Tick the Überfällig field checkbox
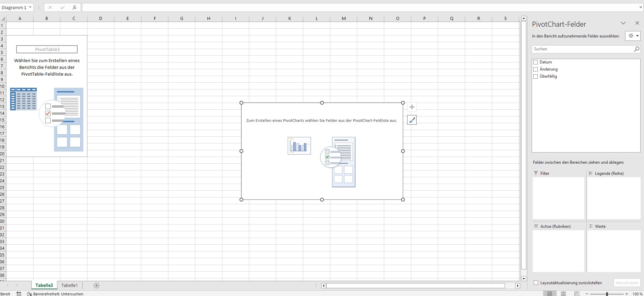 click(x=535, y=76)
